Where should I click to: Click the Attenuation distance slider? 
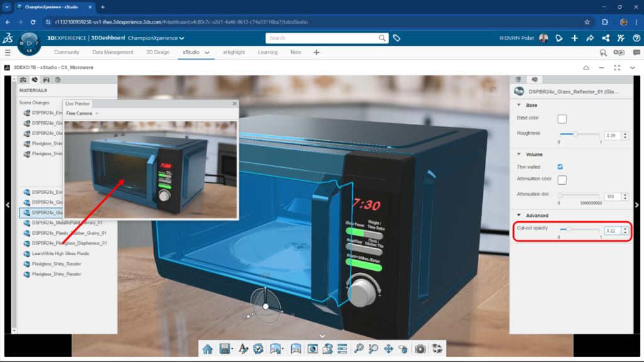click(x=579, y=195)
